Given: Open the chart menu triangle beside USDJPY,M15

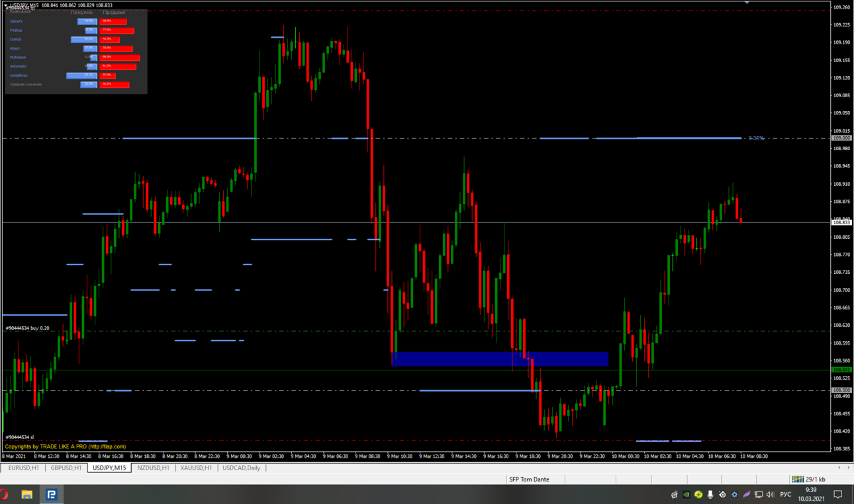Looking at the screenshot, I should click(x=6, y=5).
